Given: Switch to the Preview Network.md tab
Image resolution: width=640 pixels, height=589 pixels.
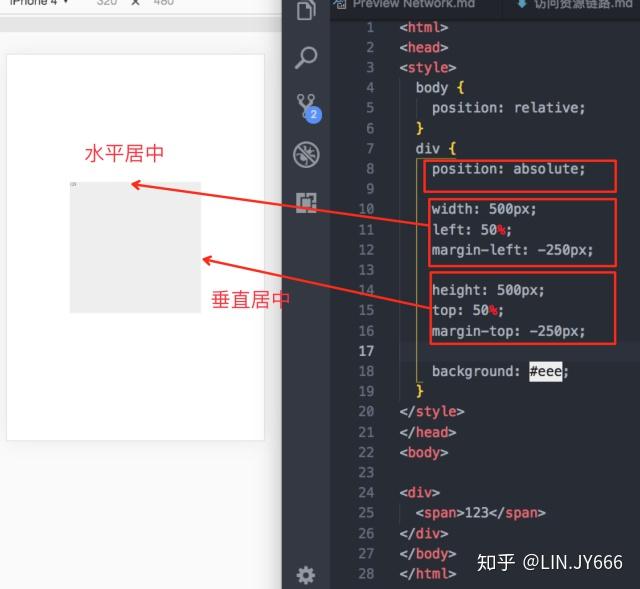Looking at the screenshot, I should tap(413, 4).
